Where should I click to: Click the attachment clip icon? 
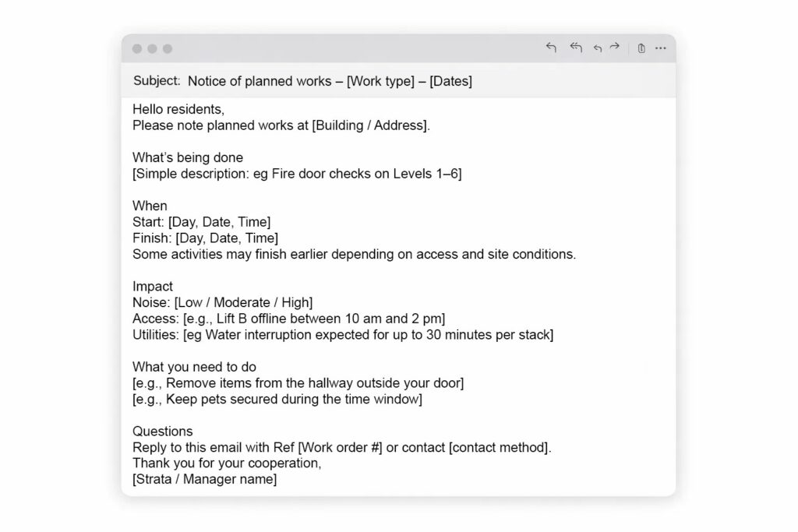(x=641, y=48)
